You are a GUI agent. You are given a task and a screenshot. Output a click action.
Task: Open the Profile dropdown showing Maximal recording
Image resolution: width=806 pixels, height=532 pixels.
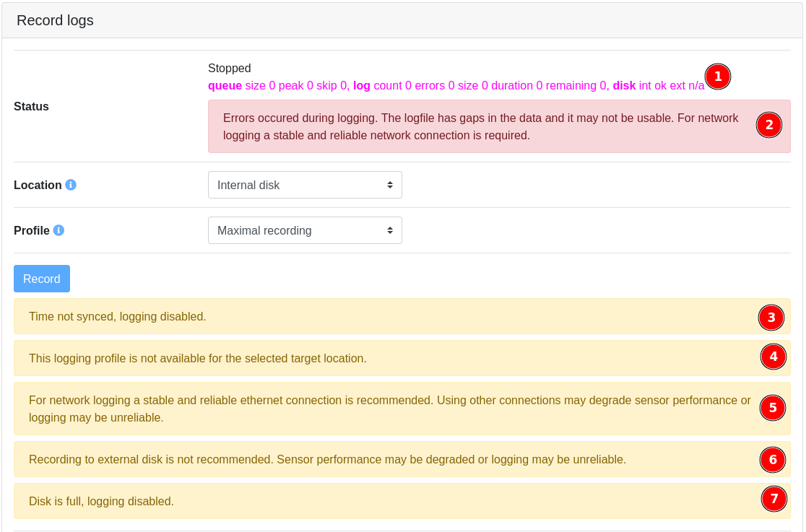tap(305, 230)
